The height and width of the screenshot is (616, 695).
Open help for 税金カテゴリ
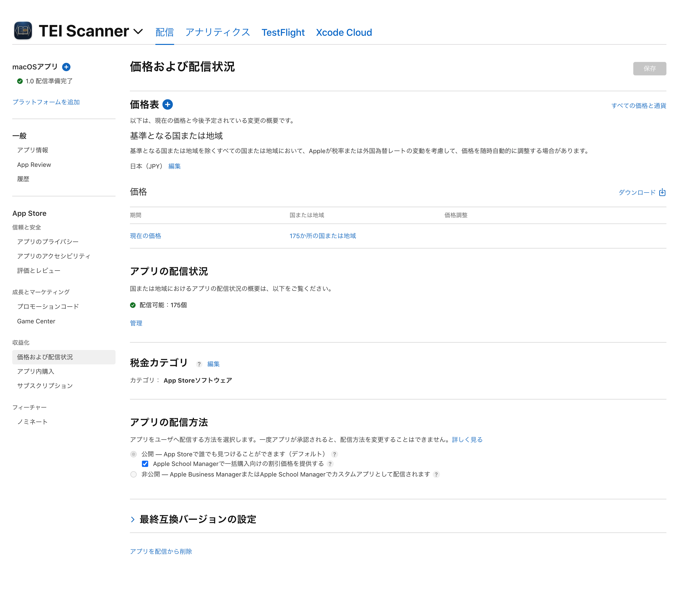click(199, 364)
